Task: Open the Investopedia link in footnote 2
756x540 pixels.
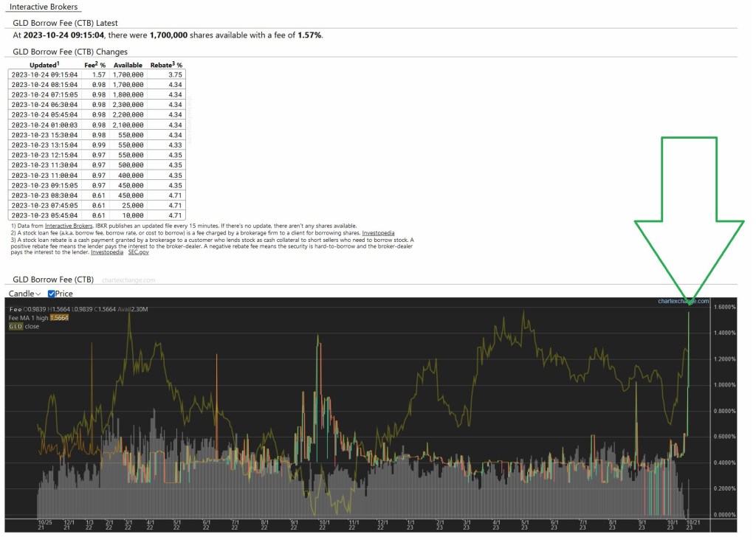Action: pyautogui.click(x=378, y=233)
